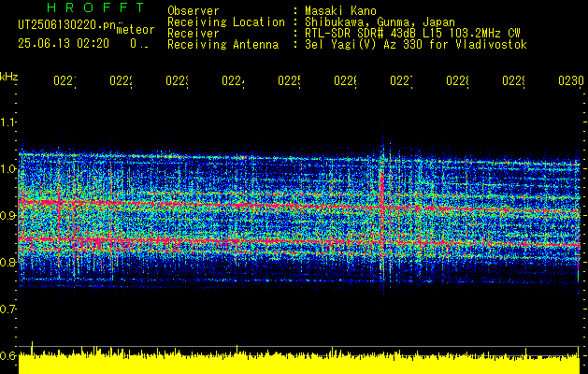Click the 0.8 frequency axis label
Viewport: 588px width, 374px height.
point(7,262)
